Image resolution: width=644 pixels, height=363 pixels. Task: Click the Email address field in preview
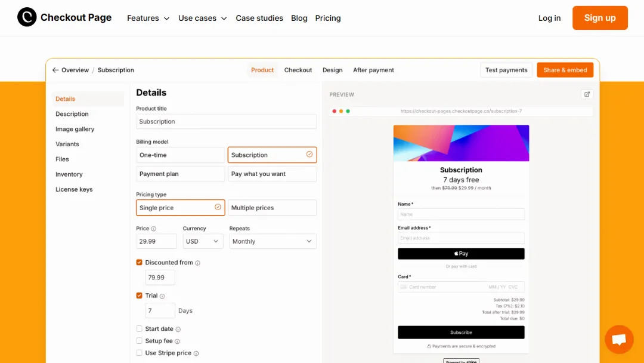tap(461, 238)
